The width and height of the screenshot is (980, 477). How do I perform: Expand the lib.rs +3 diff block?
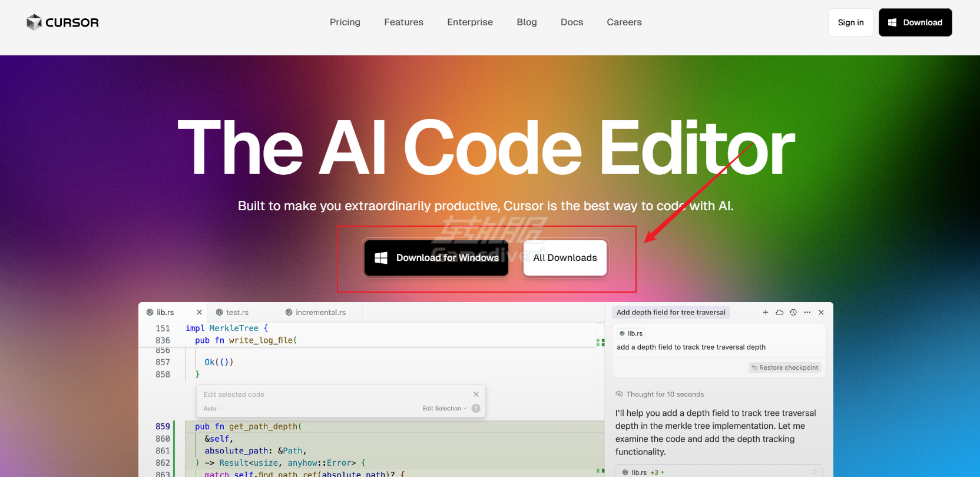tap(719, 472)
